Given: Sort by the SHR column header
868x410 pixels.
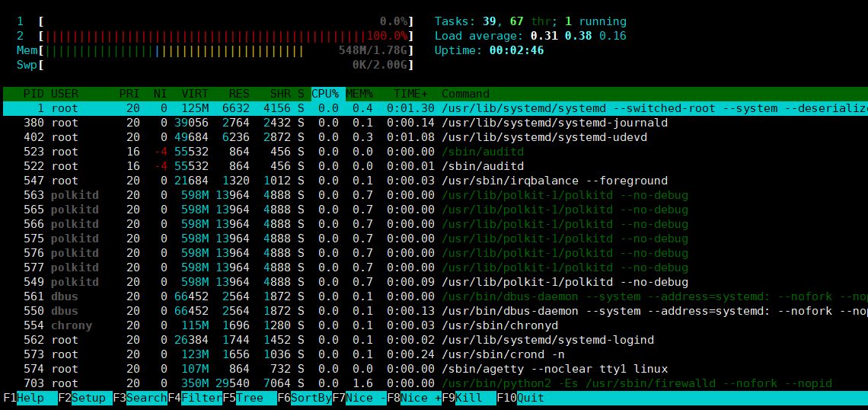Looking at the screenshot, I should (x=281, y=94).
